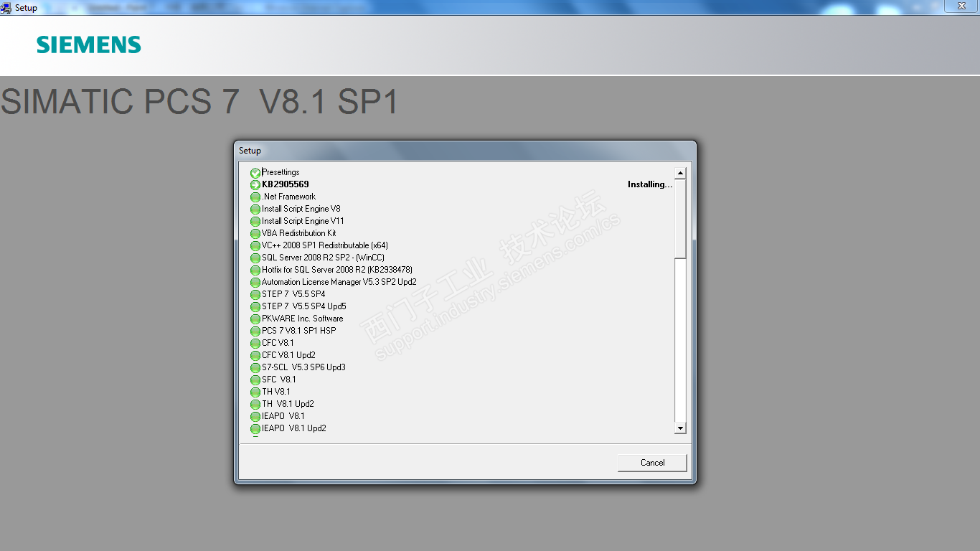Click the SIMATIC PCS 7 V8.1 SP1 heading
Image resolution: width=980 pixels, height=551 pixels.
199,102
